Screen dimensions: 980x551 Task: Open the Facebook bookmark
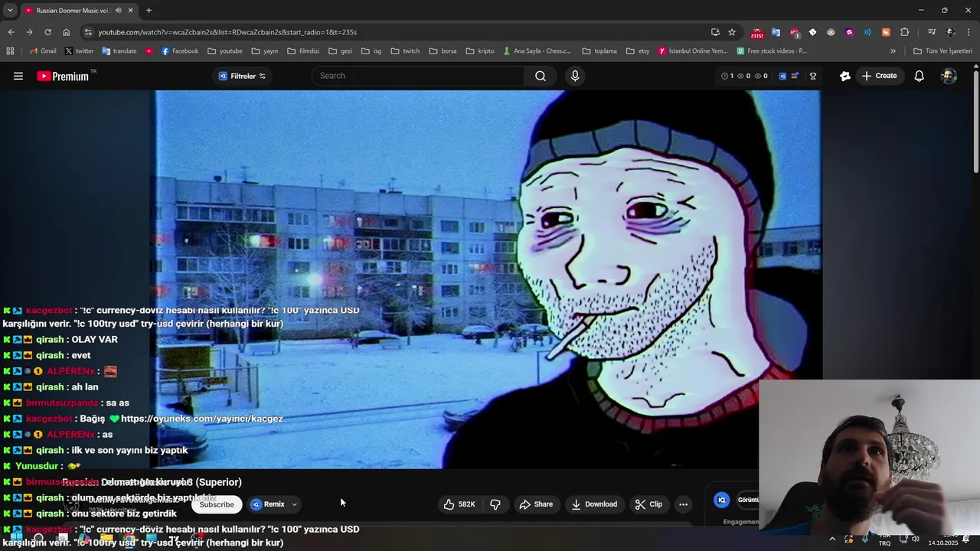(179, 51)
